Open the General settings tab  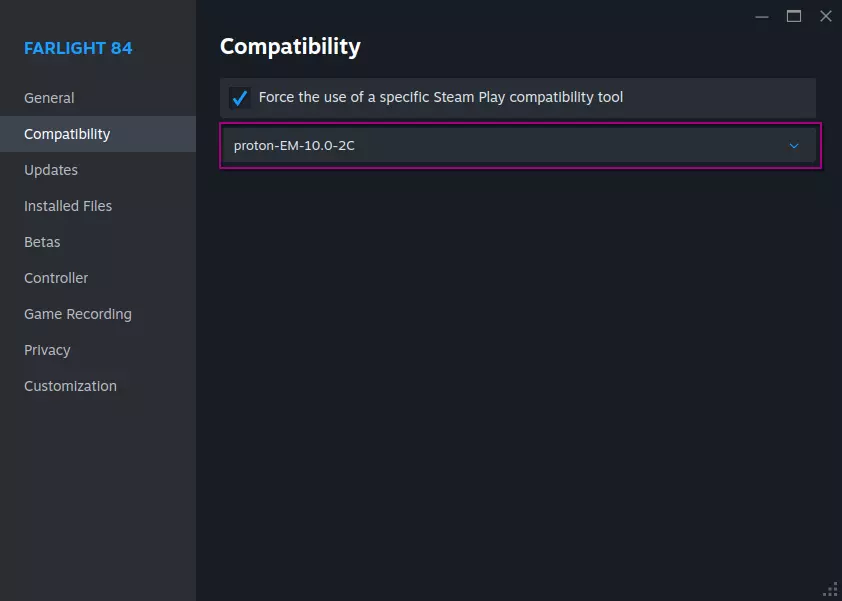49,98
